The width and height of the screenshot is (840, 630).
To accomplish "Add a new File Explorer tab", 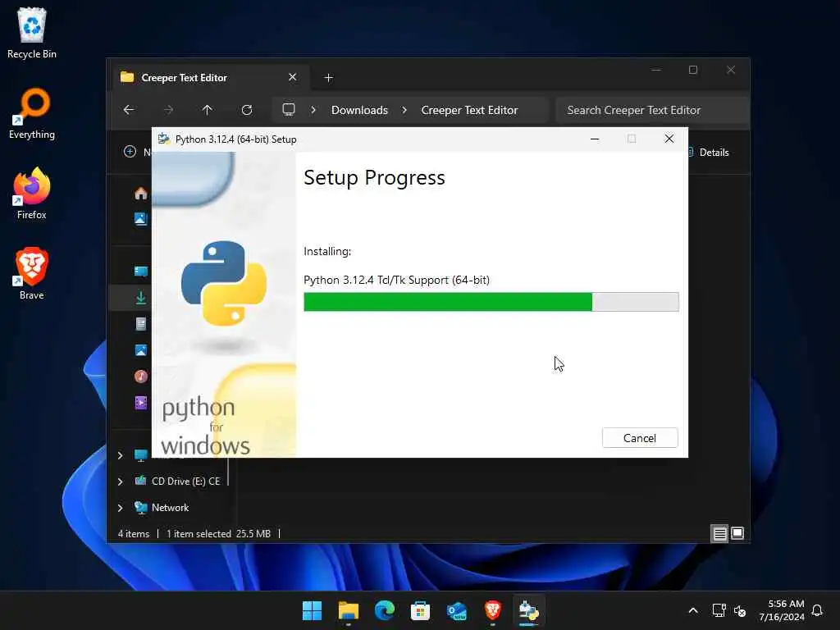I will click(x=328, y=78).
